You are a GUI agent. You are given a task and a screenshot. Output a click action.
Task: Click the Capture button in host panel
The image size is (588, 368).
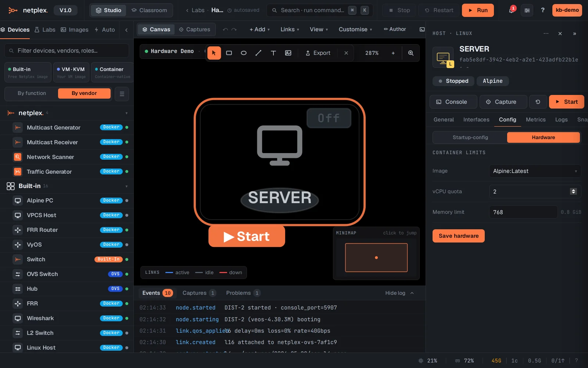pos(503,102)
